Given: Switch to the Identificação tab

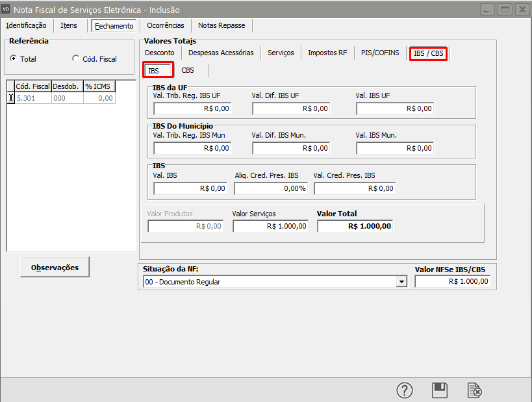Looking at the screenshot, I should 26,25.
